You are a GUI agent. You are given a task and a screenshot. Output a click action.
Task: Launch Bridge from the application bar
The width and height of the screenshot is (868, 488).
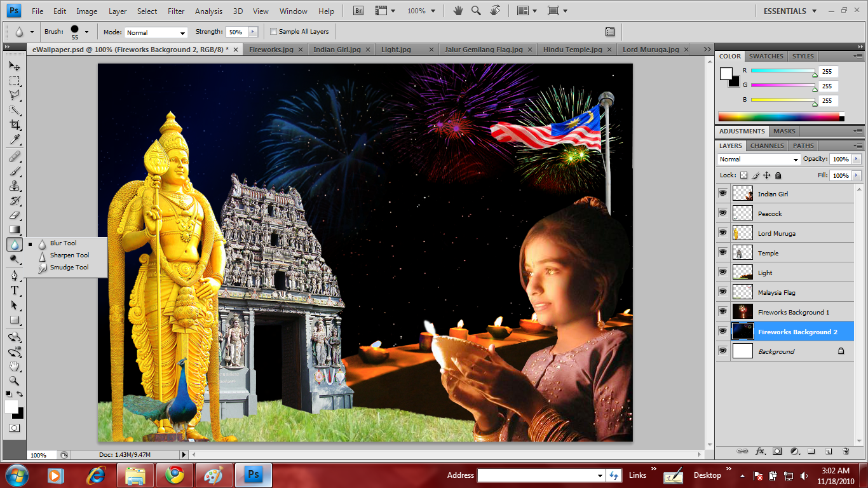[358, 11]
